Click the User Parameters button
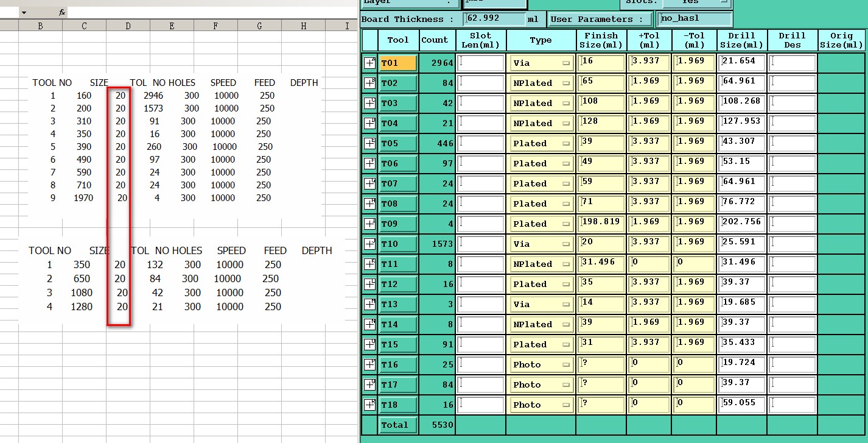 click(x=600, y=19)
